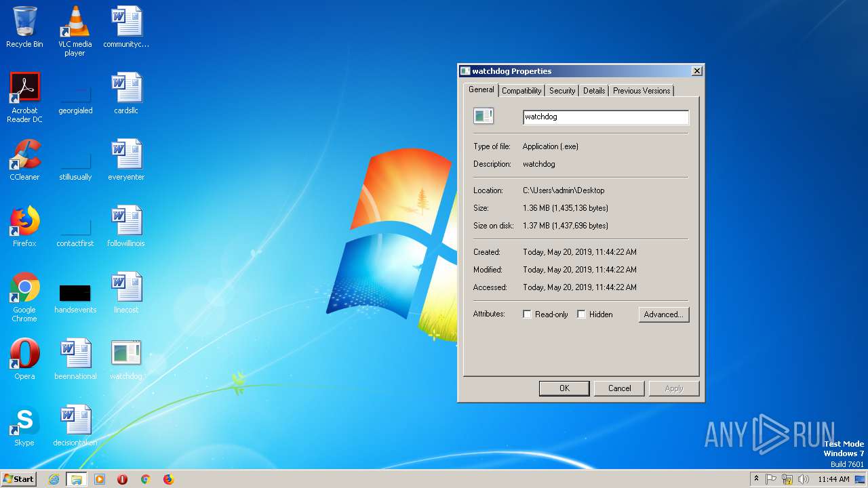
Task: Select the Google Chrome desktop shortcut
Action: tap(24, 297)
